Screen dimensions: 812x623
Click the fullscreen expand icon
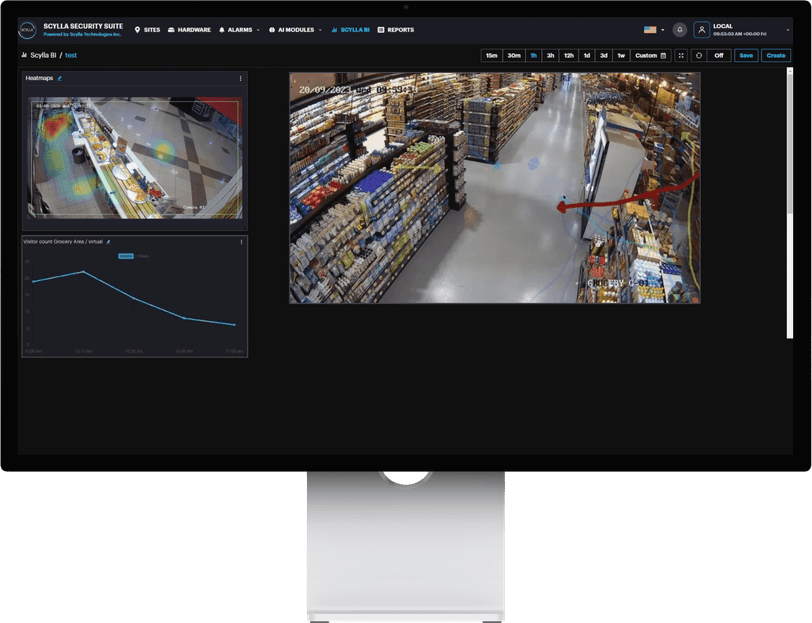pyautogui.click(x=681, y=55)
